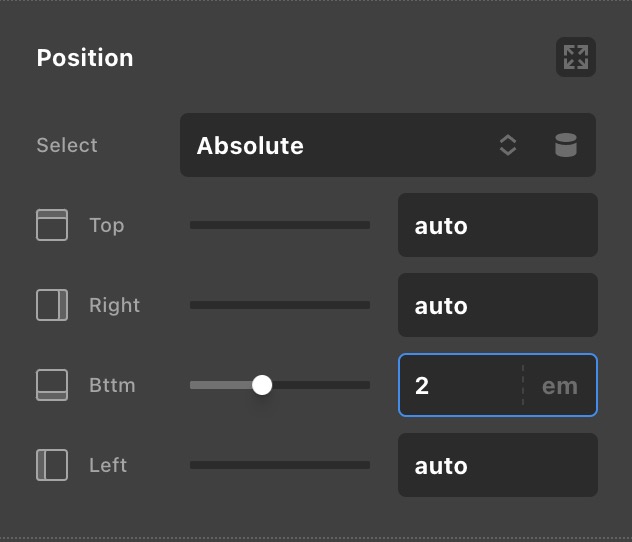The width and height of the screenshot is (632, 542).
Task: Click the Bttm value field showing 2
Action: coord(459,385)
